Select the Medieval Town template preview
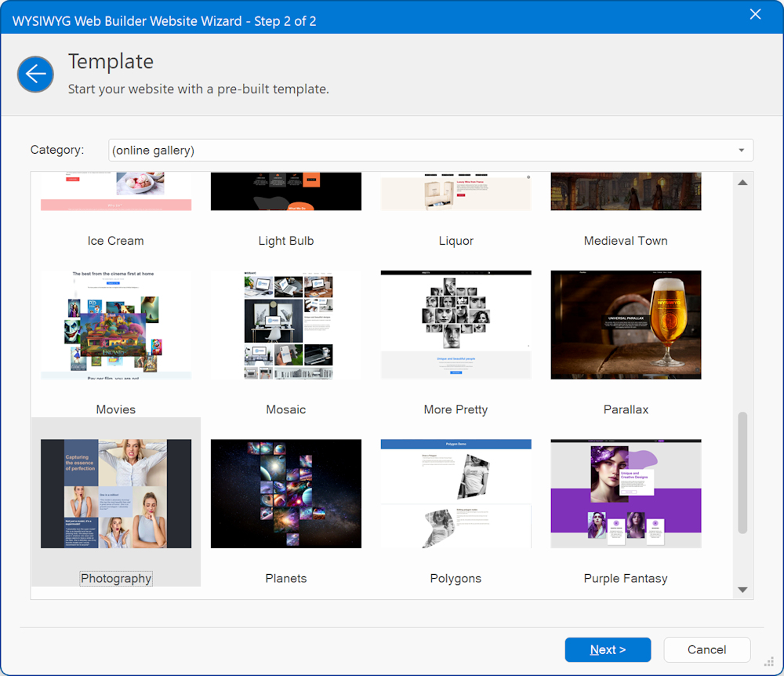Screen dimensions: 784x676 [626, 192]
